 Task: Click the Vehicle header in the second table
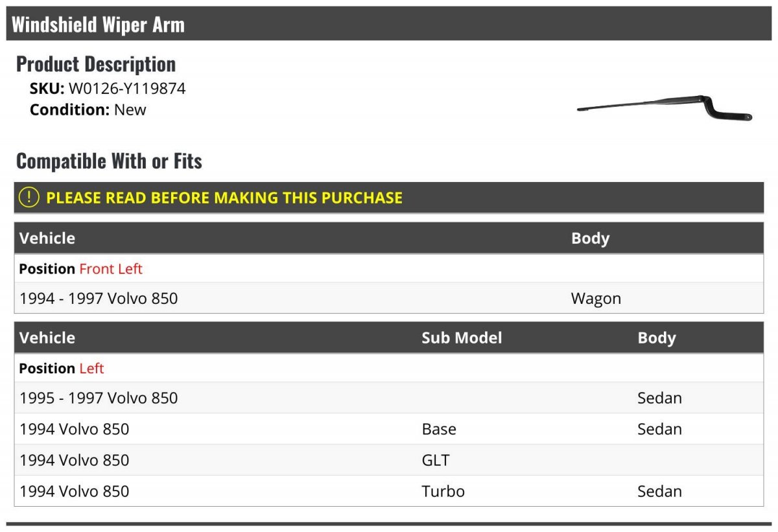click(x=47, y=338)
